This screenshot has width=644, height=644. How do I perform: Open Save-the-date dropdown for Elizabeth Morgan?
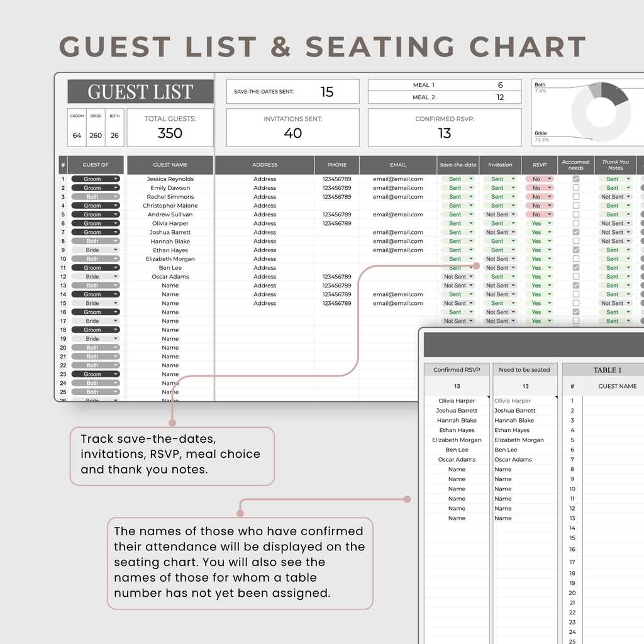458,258
